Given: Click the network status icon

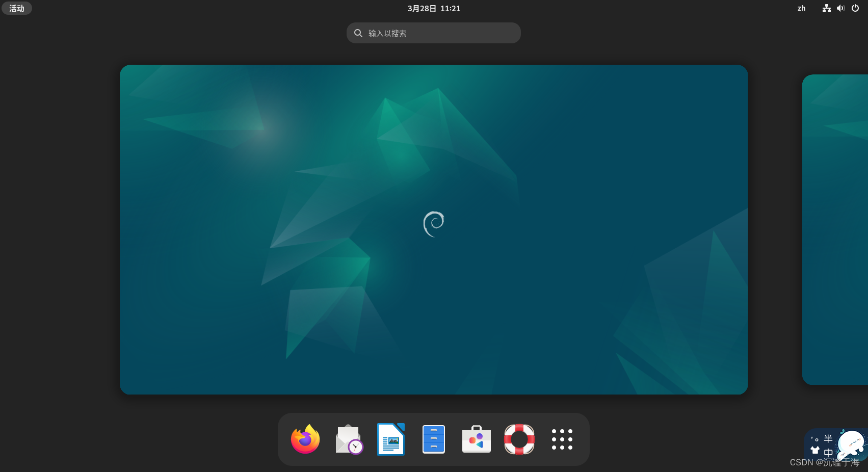Looking at the screenshot, I should coord(827,8).
